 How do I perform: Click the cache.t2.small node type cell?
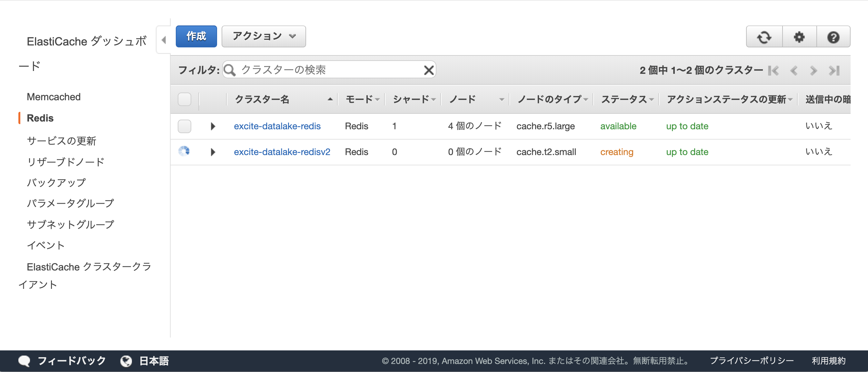546,152
